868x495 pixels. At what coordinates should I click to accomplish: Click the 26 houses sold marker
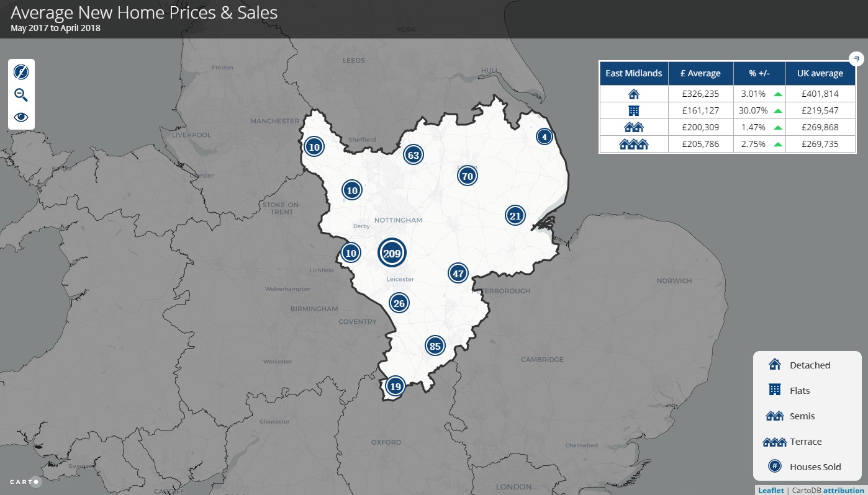pos(399,303)
